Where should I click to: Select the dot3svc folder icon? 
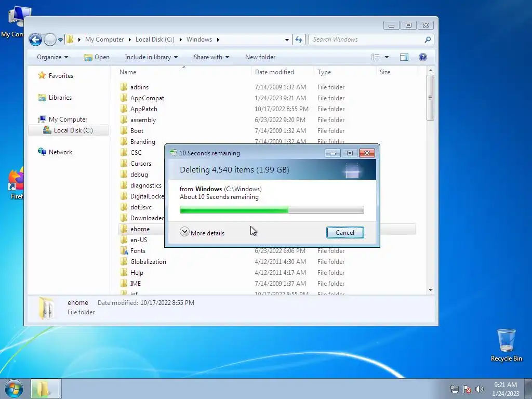(x=124, y=207)
